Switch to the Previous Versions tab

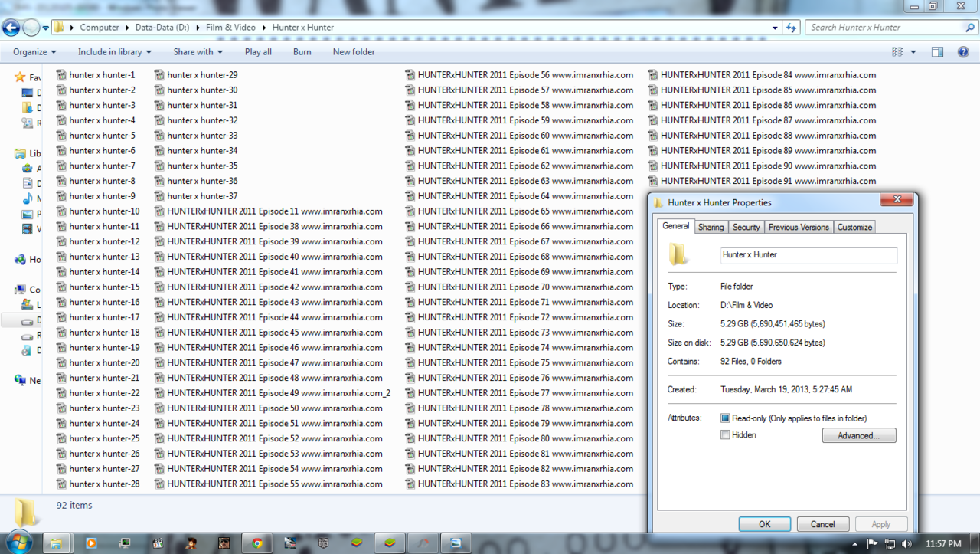[799, 227]
